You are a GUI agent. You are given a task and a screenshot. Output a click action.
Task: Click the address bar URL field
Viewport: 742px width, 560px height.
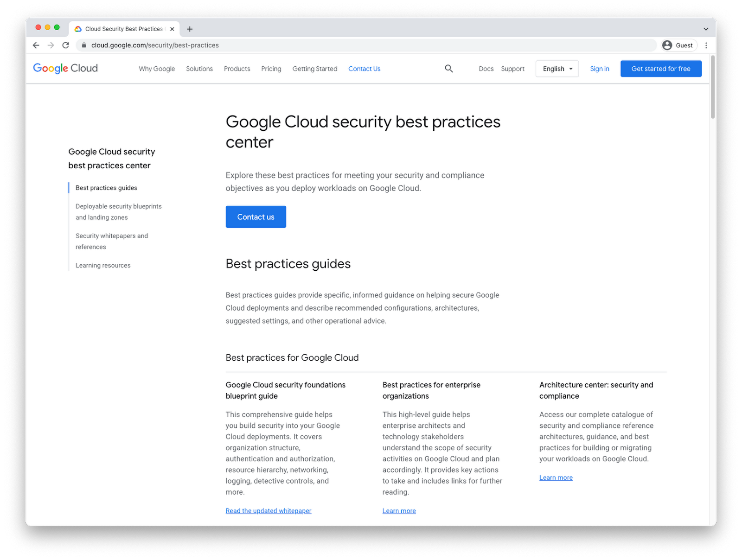366,45
